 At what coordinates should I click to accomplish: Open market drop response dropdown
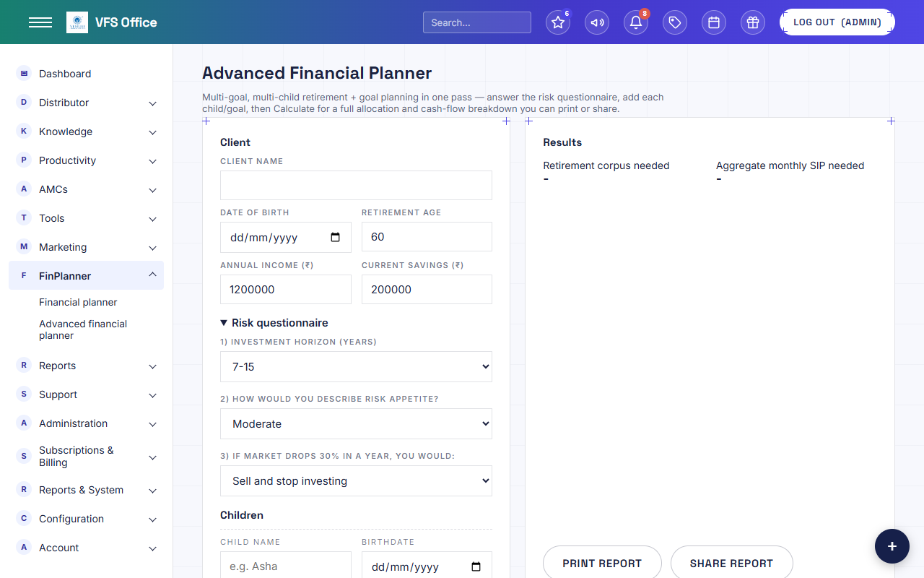coord(356,480)
